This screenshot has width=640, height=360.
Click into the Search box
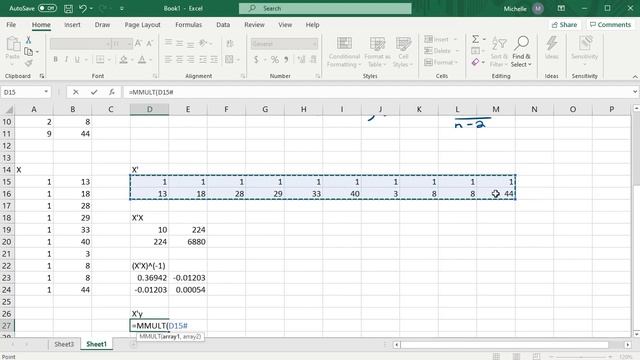pos(325,8)
